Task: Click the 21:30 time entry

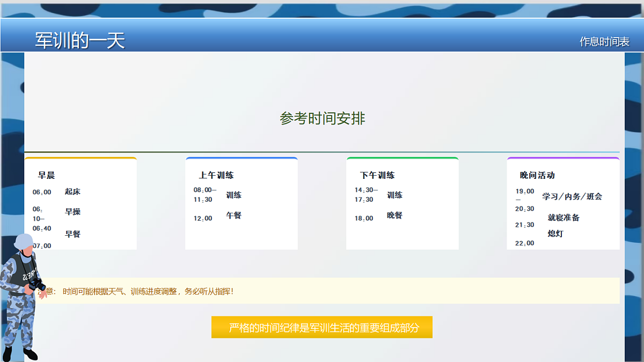Action: click(x=525, y=225)
